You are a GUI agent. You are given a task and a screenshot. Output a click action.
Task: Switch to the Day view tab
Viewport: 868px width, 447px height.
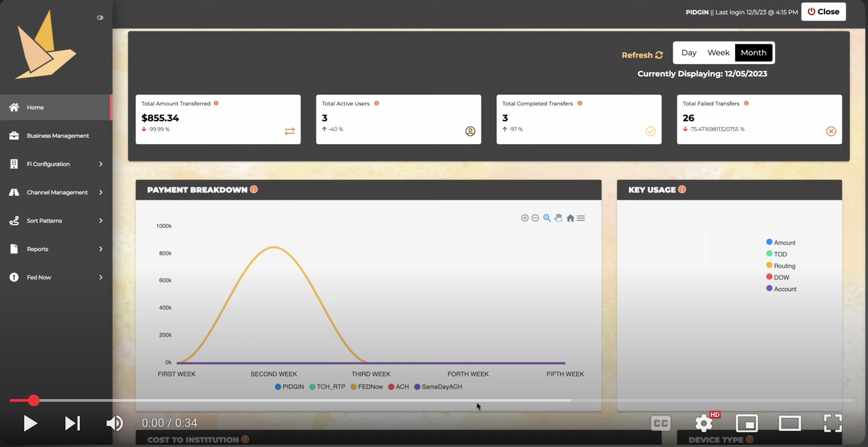689,53
